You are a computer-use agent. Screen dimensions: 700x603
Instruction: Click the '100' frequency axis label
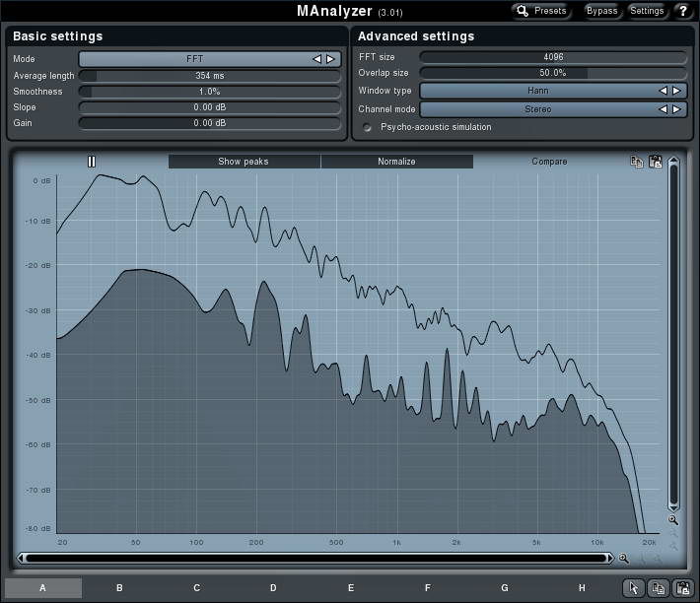coord(196,542)
